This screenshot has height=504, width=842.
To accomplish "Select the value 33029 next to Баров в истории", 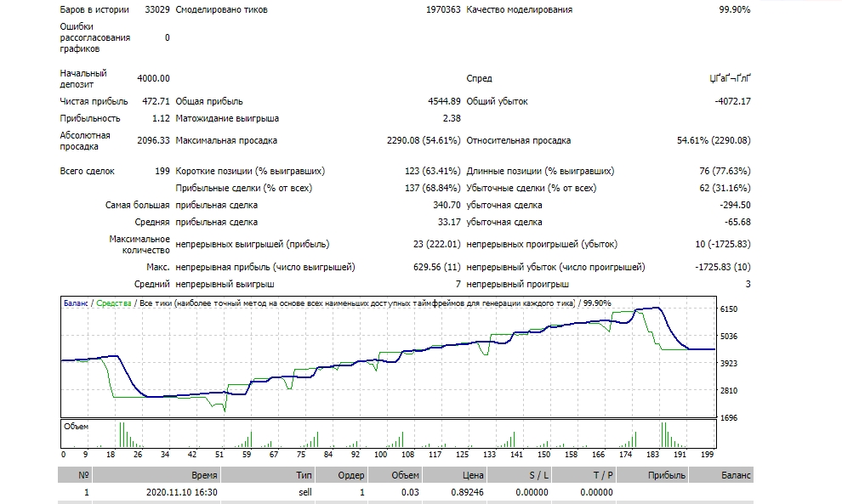I will pos(157,9).
